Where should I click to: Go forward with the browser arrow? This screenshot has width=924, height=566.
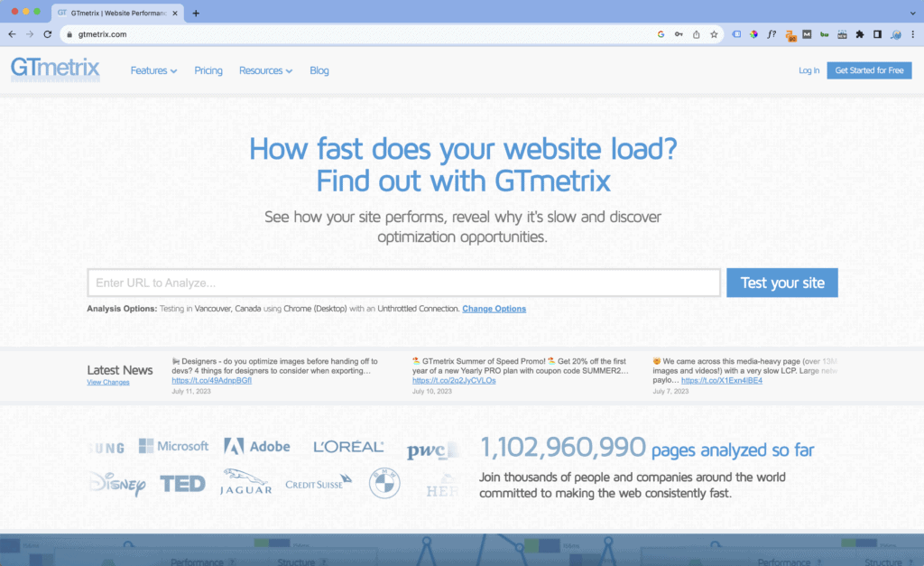pyautogui.click(x=30, y=34)
